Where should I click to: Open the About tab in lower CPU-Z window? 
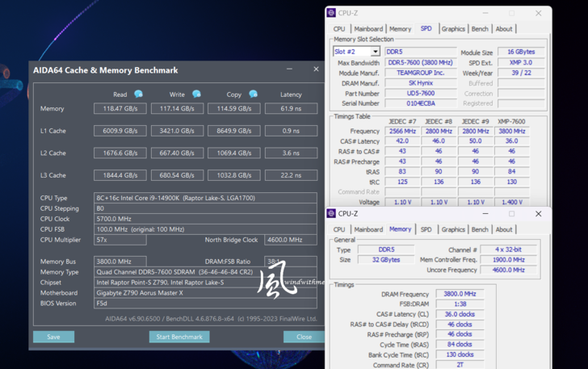point(504,229)
